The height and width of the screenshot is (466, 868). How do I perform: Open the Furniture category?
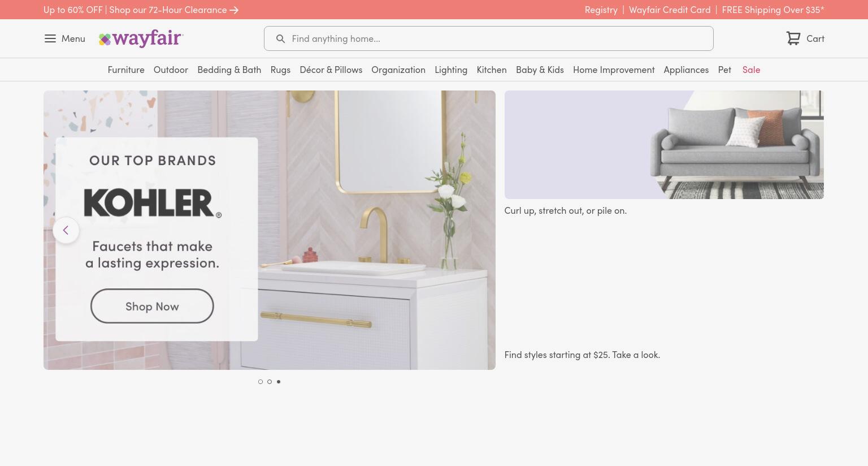126,70
